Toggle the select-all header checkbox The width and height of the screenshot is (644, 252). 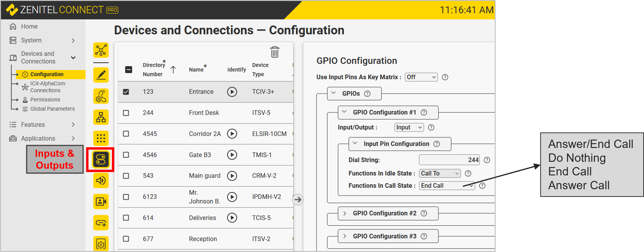click(128, 70)
